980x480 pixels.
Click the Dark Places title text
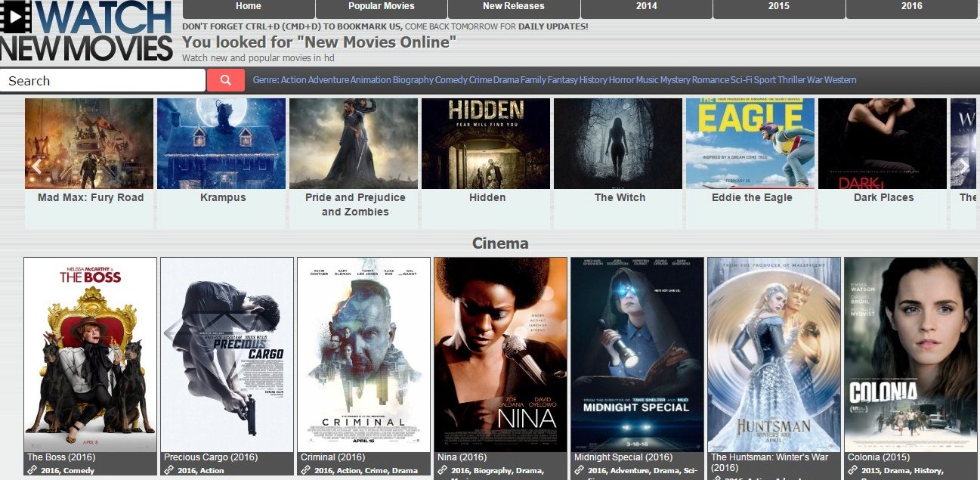tap(884, 197)
